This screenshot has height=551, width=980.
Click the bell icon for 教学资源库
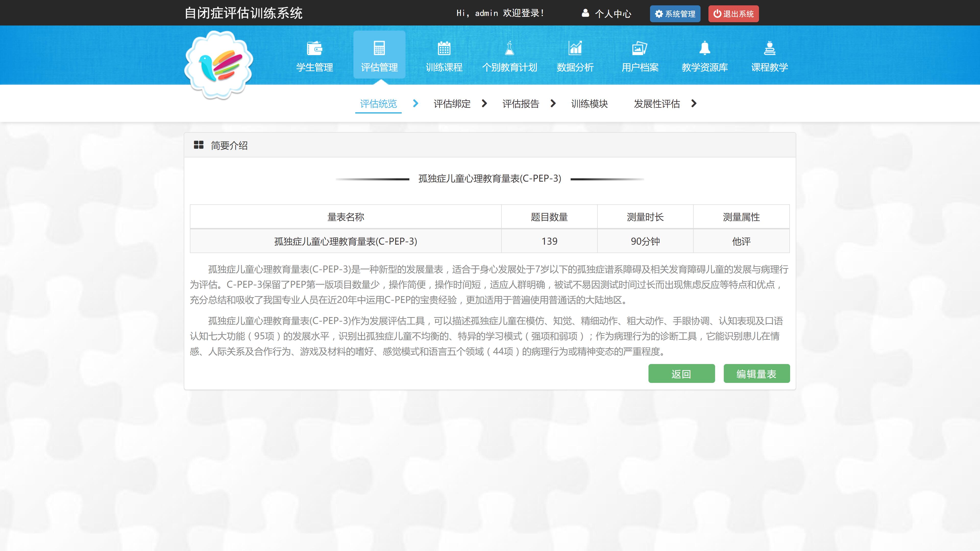(705, 48)
